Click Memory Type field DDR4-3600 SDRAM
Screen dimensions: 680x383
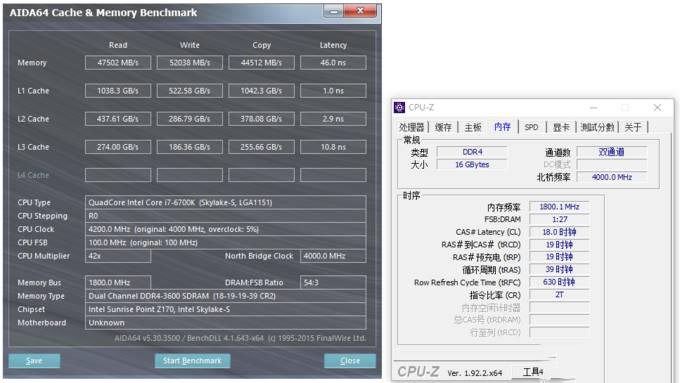226,296
